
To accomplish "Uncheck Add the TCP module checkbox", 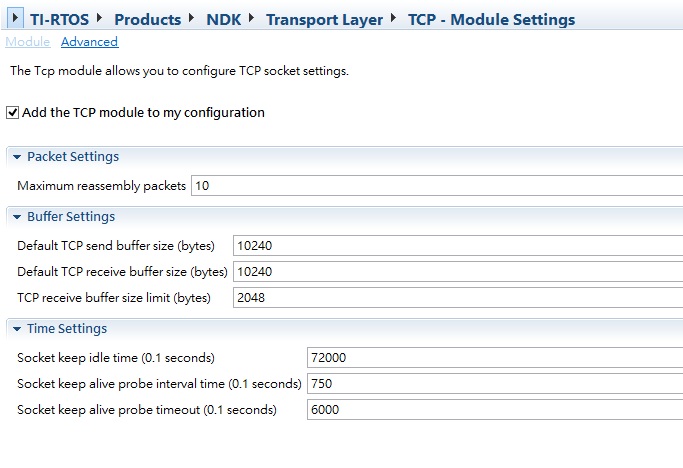I will coord(13,112).
